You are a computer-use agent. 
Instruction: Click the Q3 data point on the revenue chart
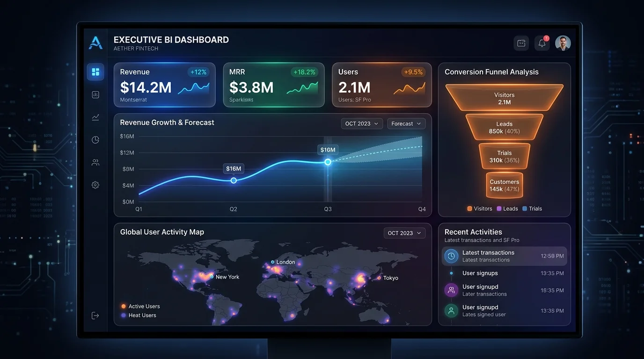[x=328, y=162]
